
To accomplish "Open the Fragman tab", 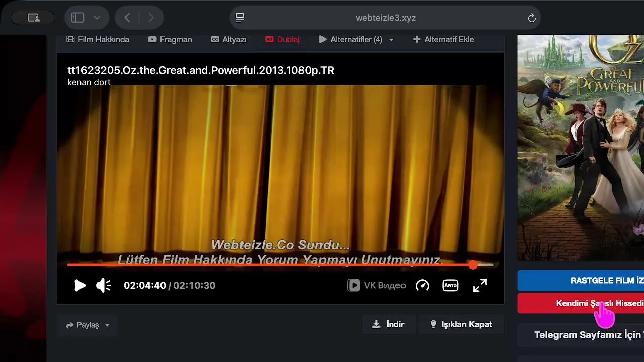I will [x=170, y=39].
